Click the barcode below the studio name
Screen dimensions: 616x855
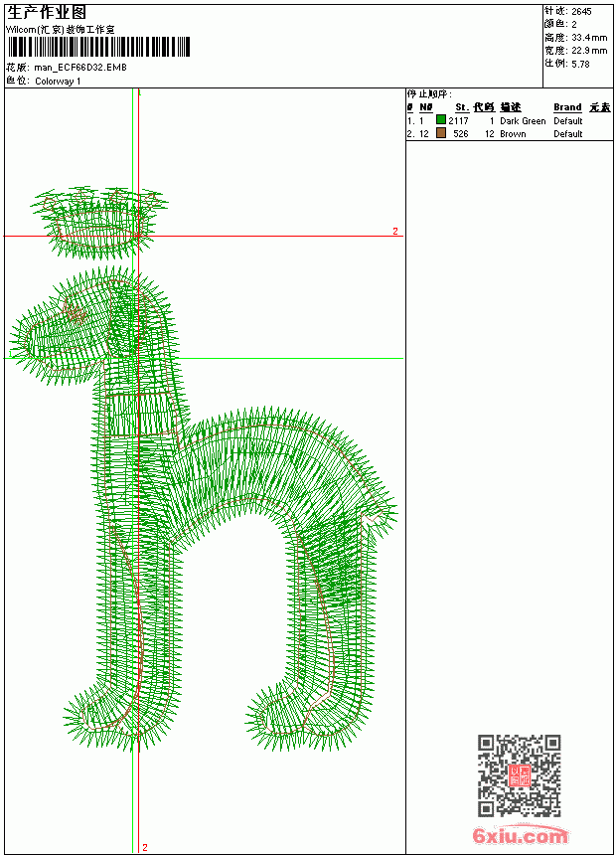98,47
